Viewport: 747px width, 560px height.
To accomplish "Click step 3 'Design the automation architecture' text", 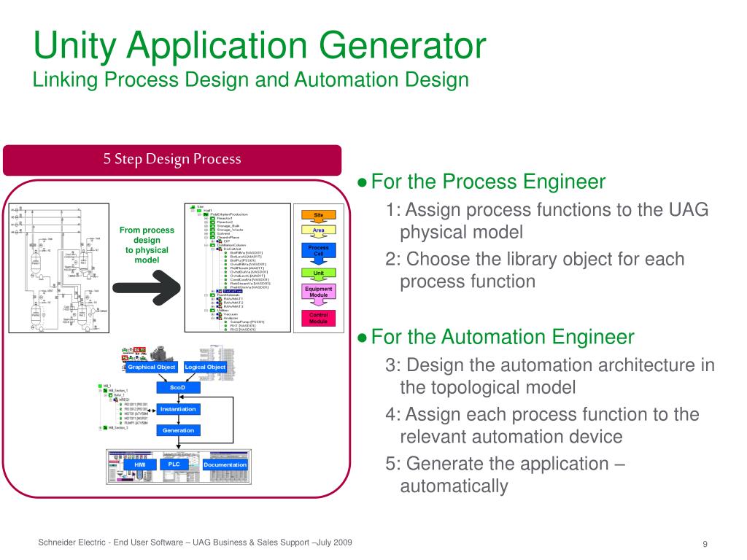I will point(550,376).
